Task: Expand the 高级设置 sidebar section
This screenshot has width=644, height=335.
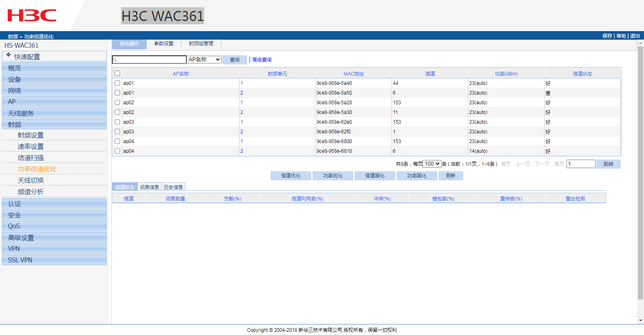Action: (54, 238)
